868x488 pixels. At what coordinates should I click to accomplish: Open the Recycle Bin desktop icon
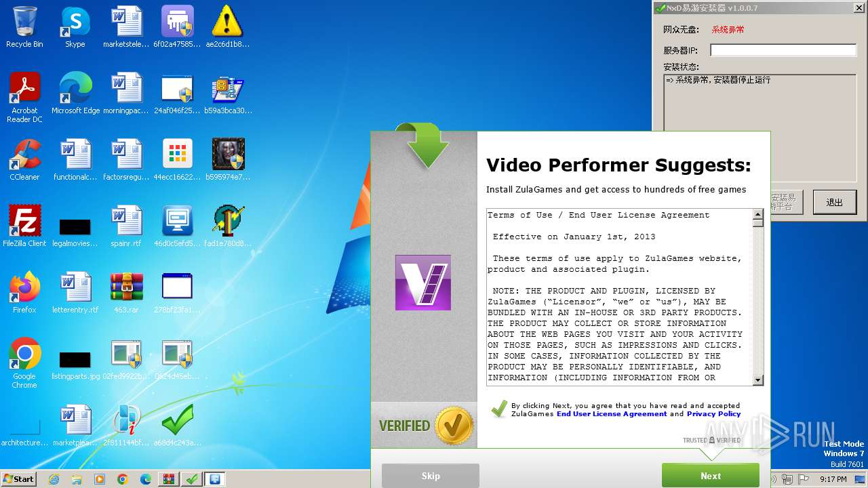point(24,27)
